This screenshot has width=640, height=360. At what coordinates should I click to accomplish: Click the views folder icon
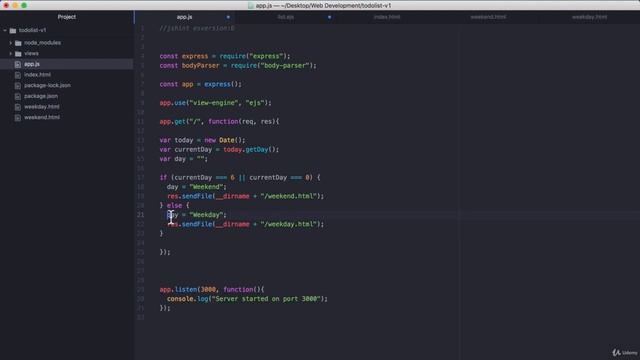[18, 53]
